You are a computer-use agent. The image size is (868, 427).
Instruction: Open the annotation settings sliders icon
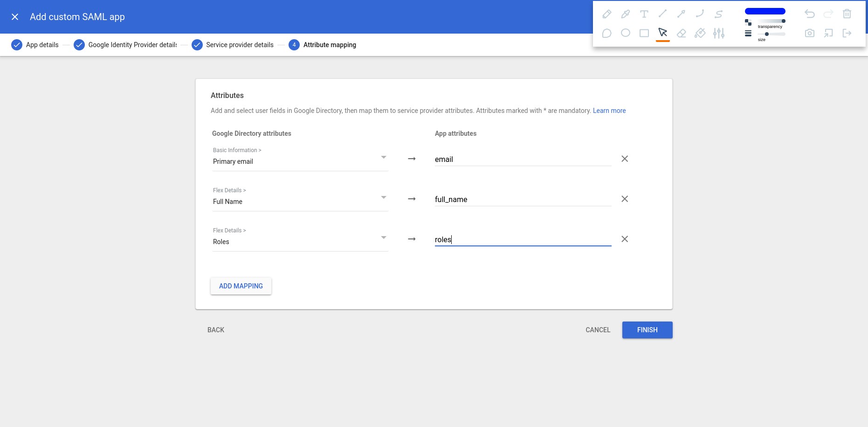[x=718, y=33]
